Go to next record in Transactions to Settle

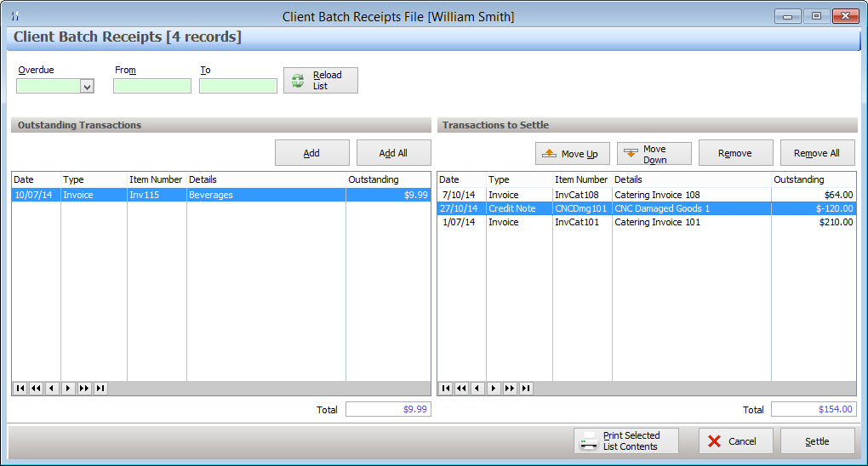(x=494, y=389)
